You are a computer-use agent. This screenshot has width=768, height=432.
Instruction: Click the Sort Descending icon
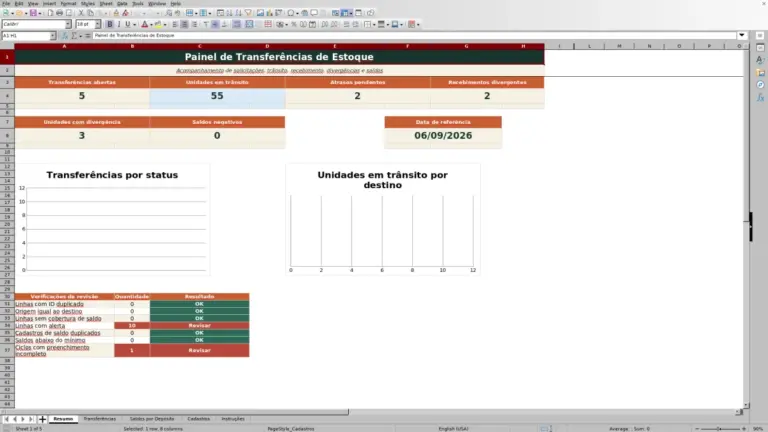(239, 13)
